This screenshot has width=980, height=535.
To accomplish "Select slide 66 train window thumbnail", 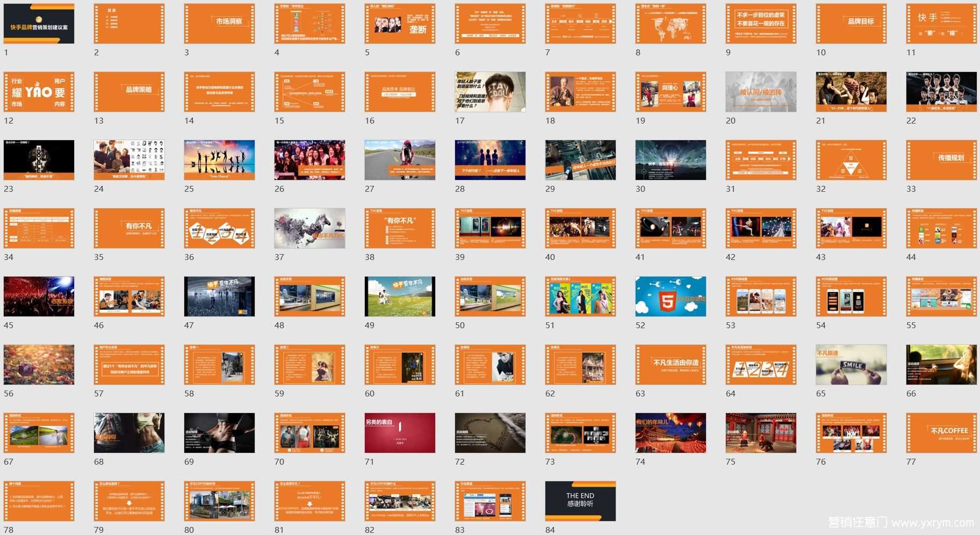I will coord(941,365).
